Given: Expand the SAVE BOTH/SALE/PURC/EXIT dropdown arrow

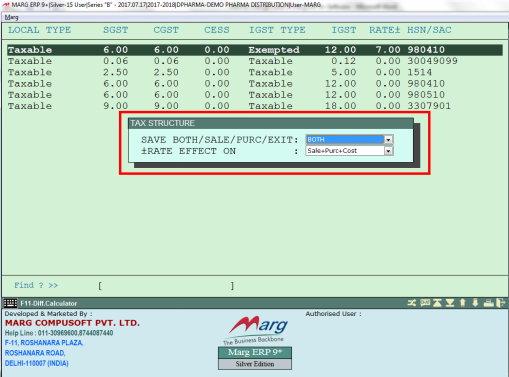Looking at the screenshot, I should [x=388, y=140].
